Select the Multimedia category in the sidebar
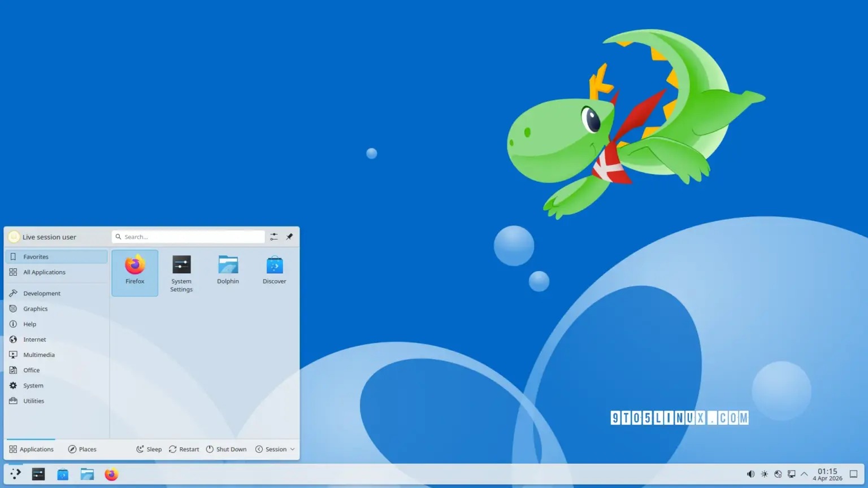The height and width of the screenshot is (488, 868). [x=40, y=354]
